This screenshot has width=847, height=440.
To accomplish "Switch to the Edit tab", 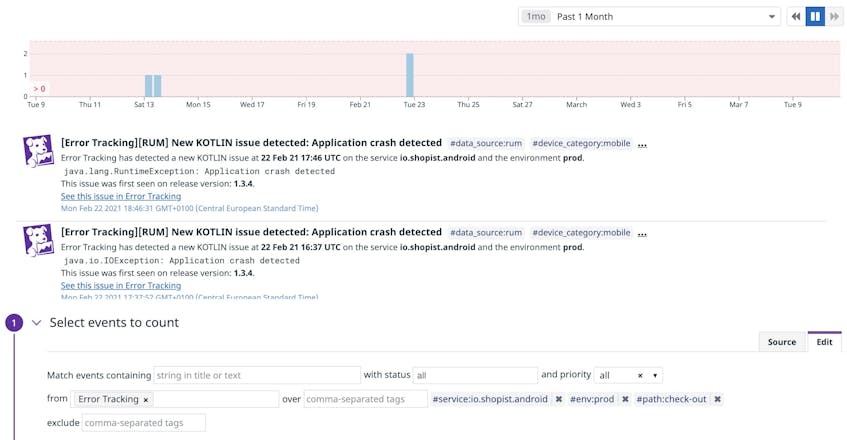I will coord(824,342).
